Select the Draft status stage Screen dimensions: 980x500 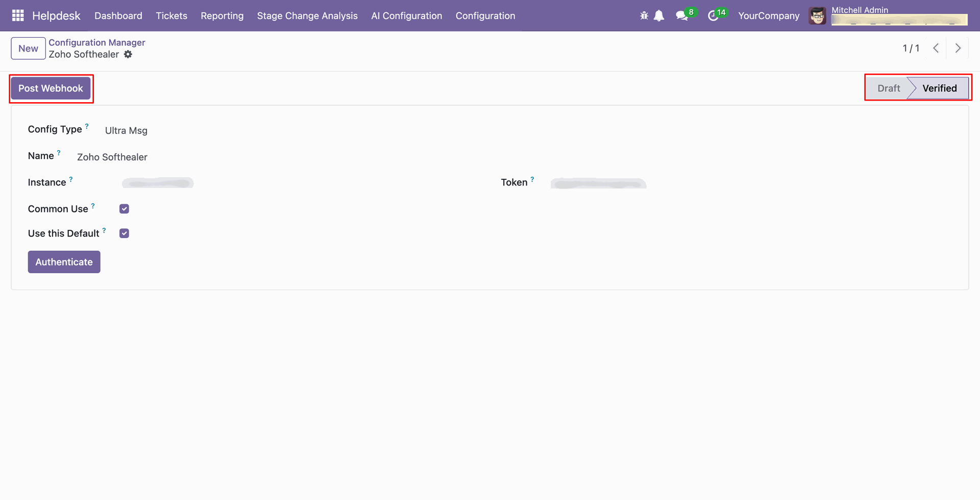pyautogui.click(x=888, y=88)
